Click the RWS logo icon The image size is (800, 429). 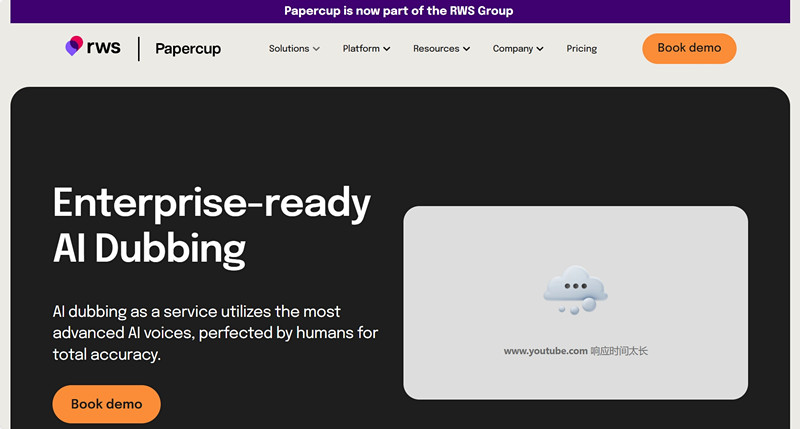tap(74, 46)
